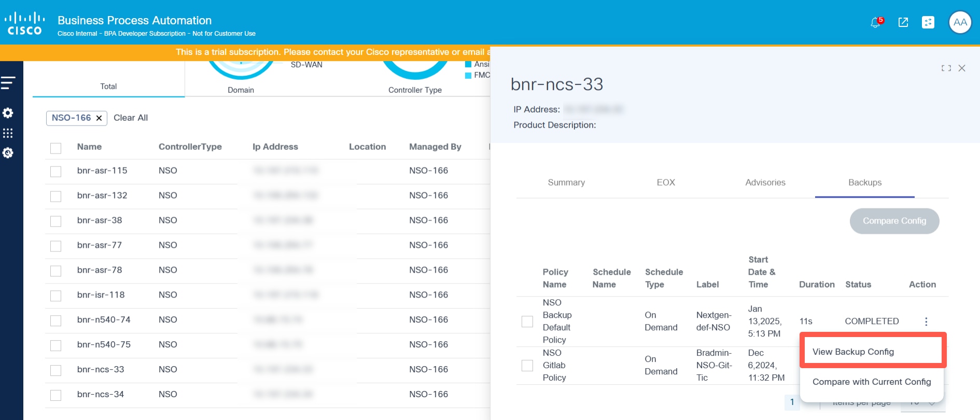Open the AA user avatar menu
980x420 pixels.
pos(960,22)
